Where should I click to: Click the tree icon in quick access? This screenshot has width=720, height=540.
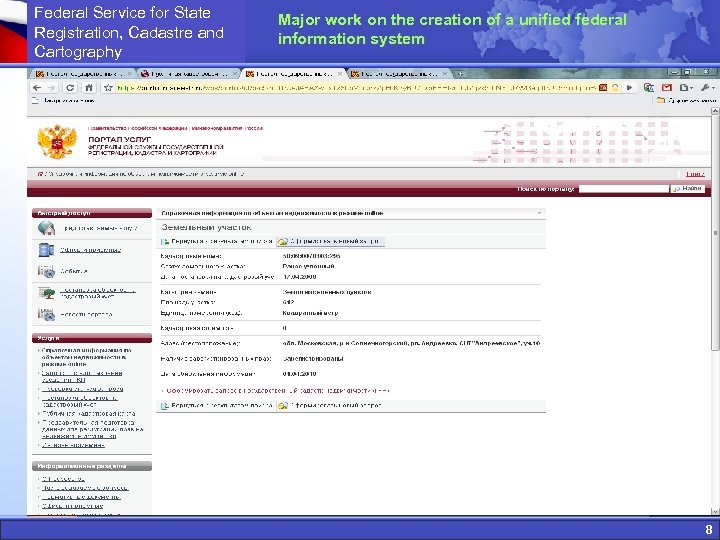[46, 292]
